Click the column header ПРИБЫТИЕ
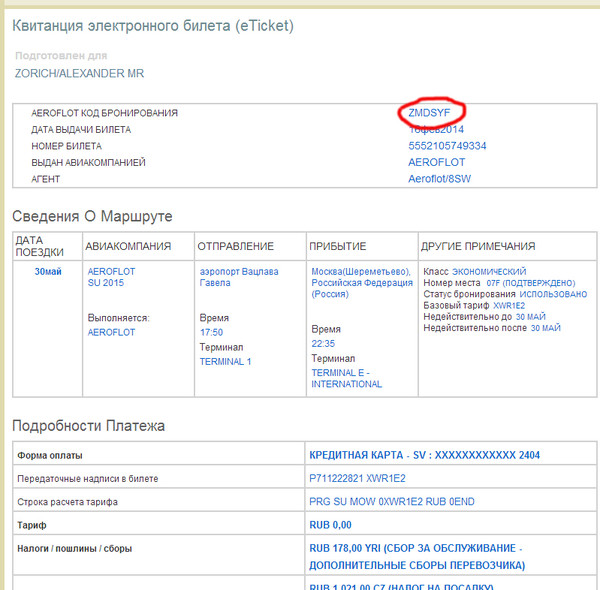Screen dimensions: 600x590 click(338, 246)
